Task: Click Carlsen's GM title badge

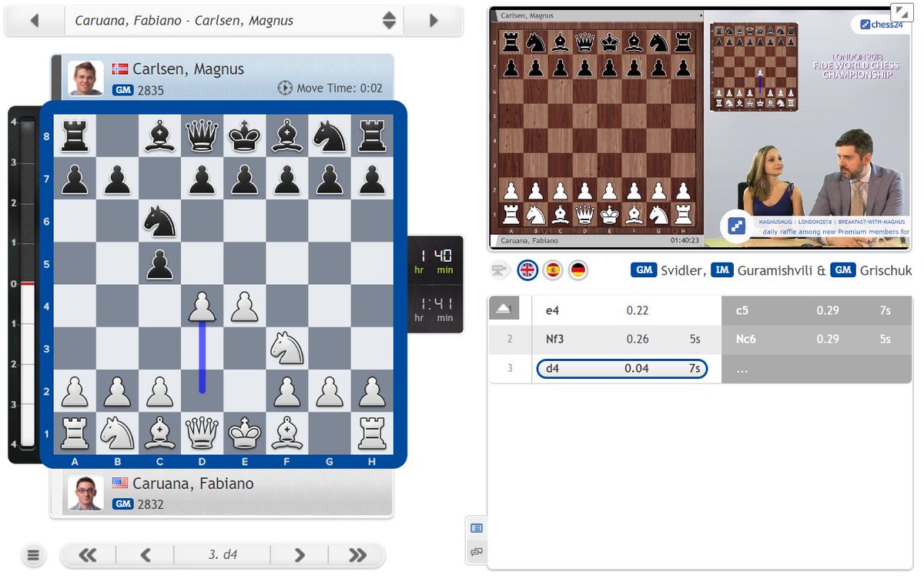Action: pyautogui.click(x=122, y=89)
